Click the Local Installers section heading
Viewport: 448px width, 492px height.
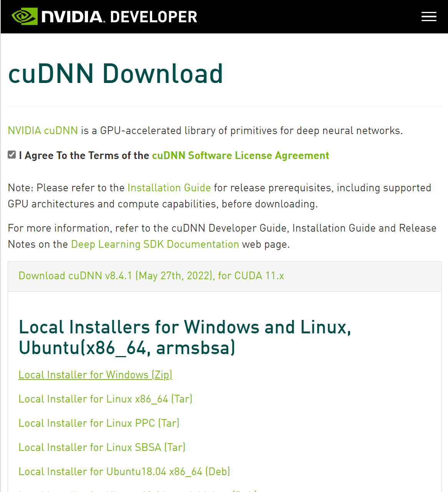(x=185, y=338)
